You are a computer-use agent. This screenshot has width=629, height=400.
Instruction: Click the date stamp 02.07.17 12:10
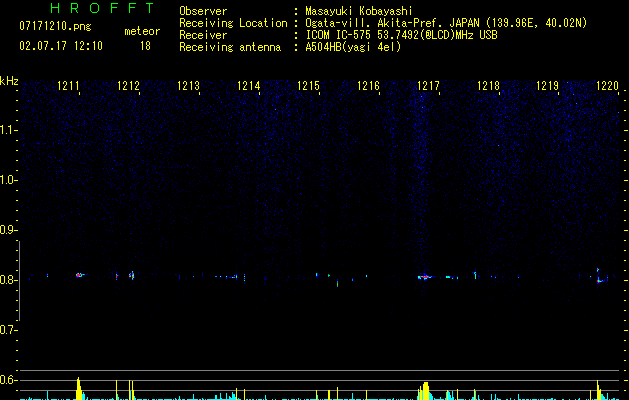(61, 46)
